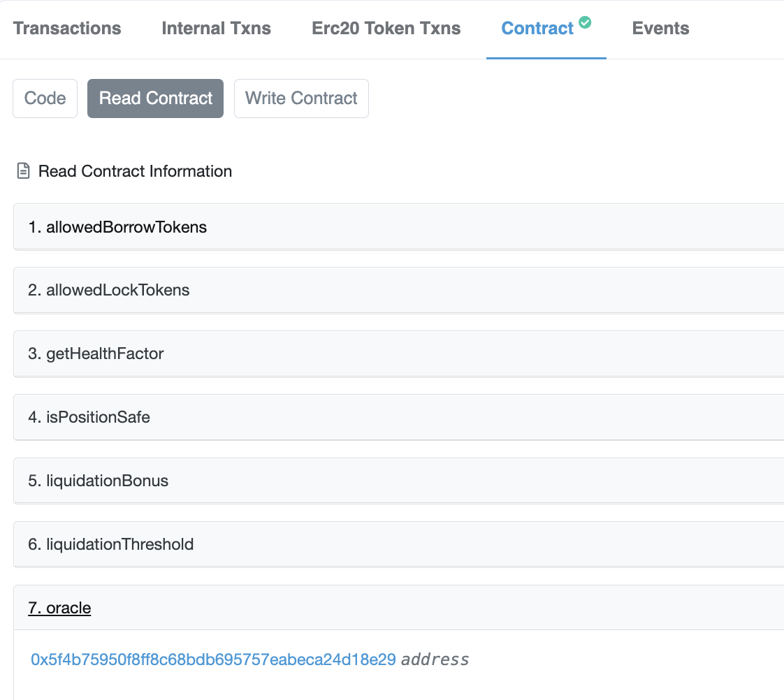The width and height of the screenshot is (784, 700).
Task: Click the italic address type label
Action: click(x=435, y=659)
